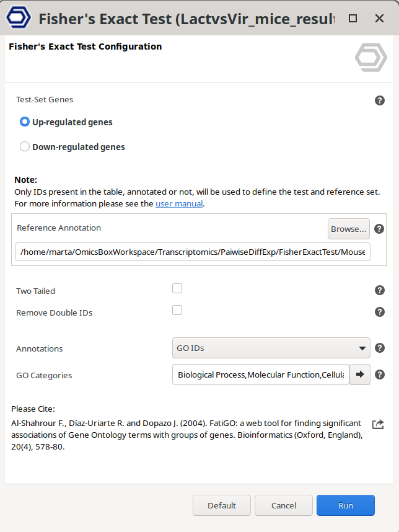Image resolution: width=399 pixels, height=532 pixels.
Task: Click the GO Categories arrow button
Action: pos(360,375)
